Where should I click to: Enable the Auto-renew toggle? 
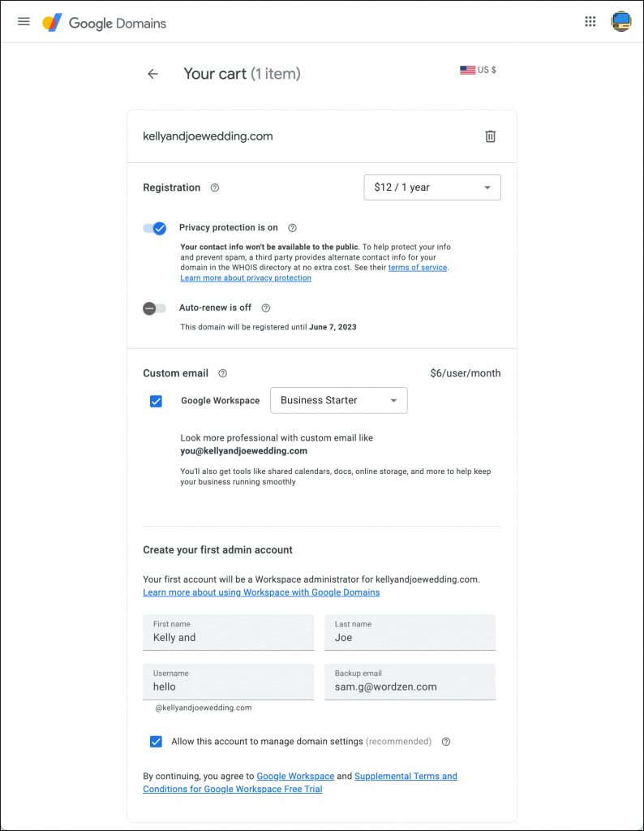[154, 308]
